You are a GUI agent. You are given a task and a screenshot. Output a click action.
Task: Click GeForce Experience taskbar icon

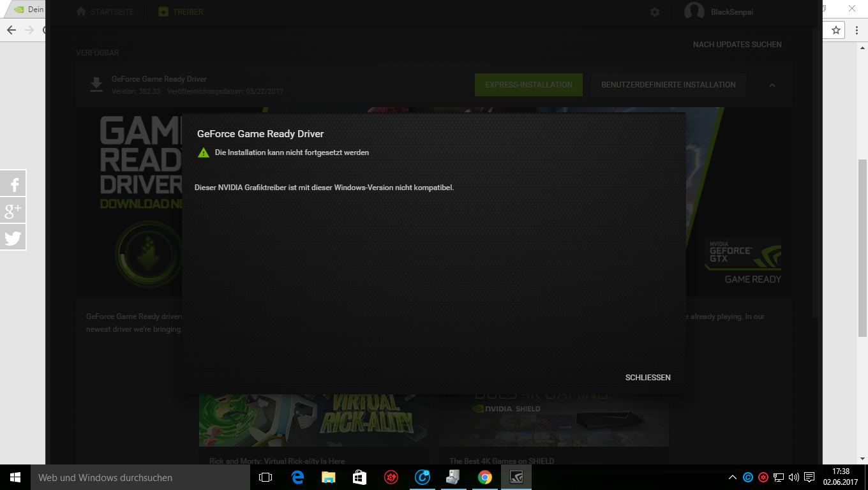[516, 477]
